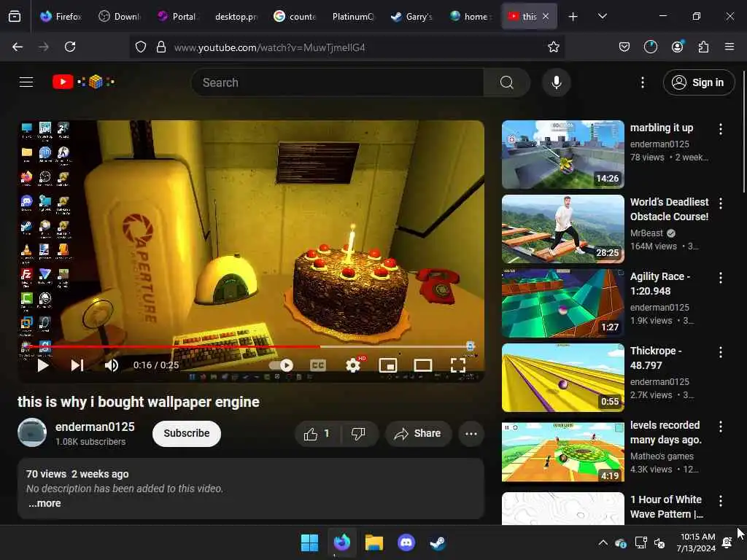The image size is (747, 560).
Task: Open the 'Thickrope - 48.797' video title
Action: [656, 358]
